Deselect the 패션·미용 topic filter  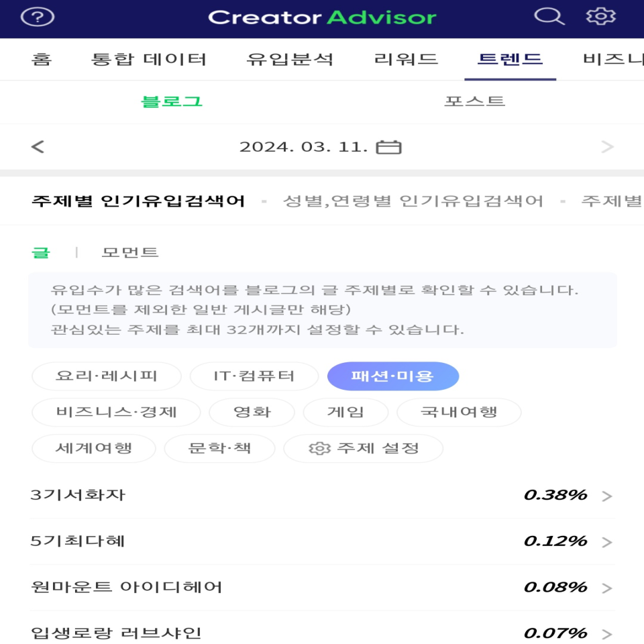(393, 376)
